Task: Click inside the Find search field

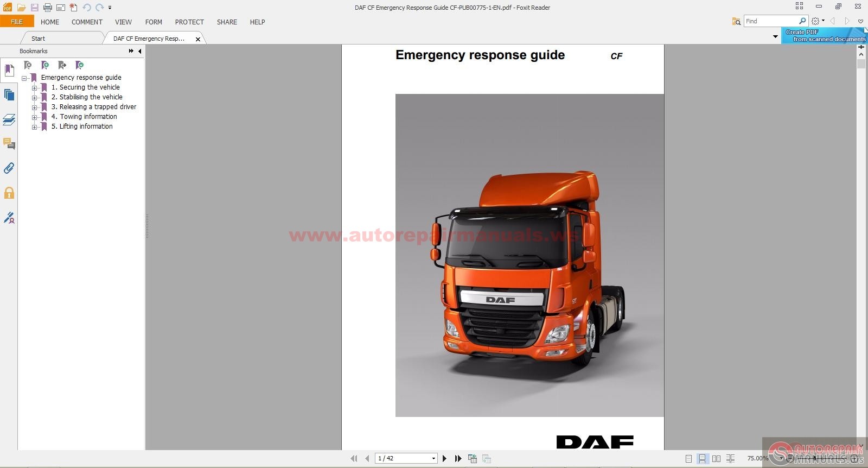Action: pos(770,21)
